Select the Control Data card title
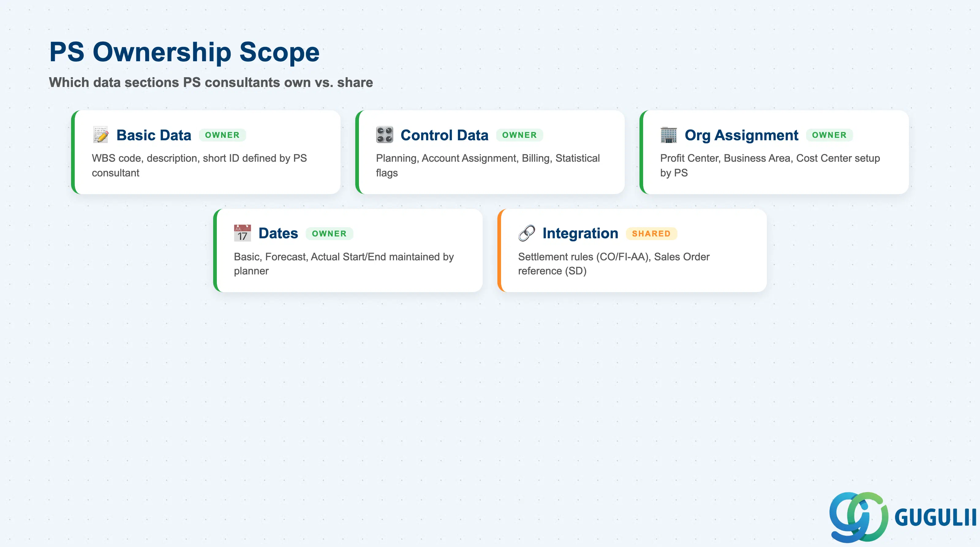The image size is (980, 547). 444,135
